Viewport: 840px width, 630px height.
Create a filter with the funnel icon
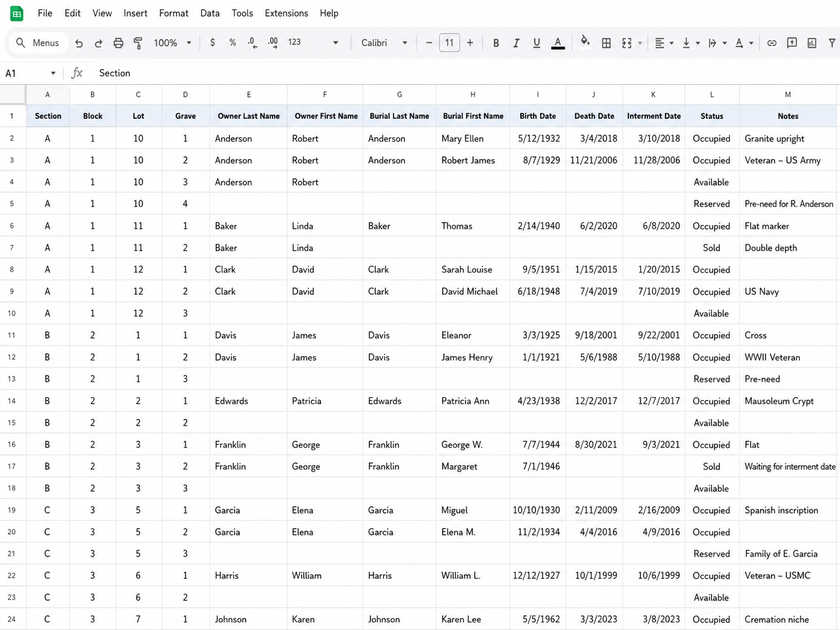tap(832, 43)
